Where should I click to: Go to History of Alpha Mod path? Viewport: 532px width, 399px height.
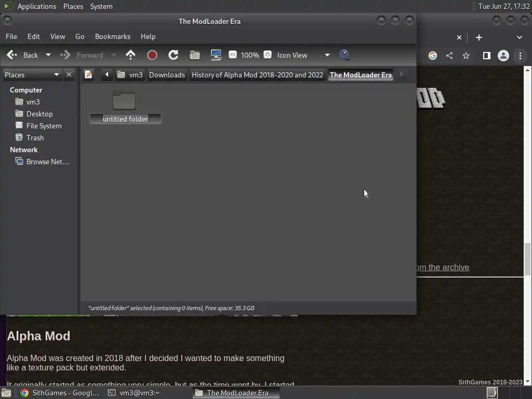pos(257,75)
